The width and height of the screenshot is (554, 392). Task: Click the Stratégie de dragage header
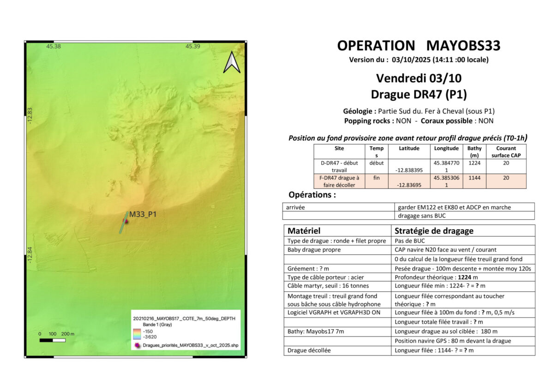pos(434,231)
